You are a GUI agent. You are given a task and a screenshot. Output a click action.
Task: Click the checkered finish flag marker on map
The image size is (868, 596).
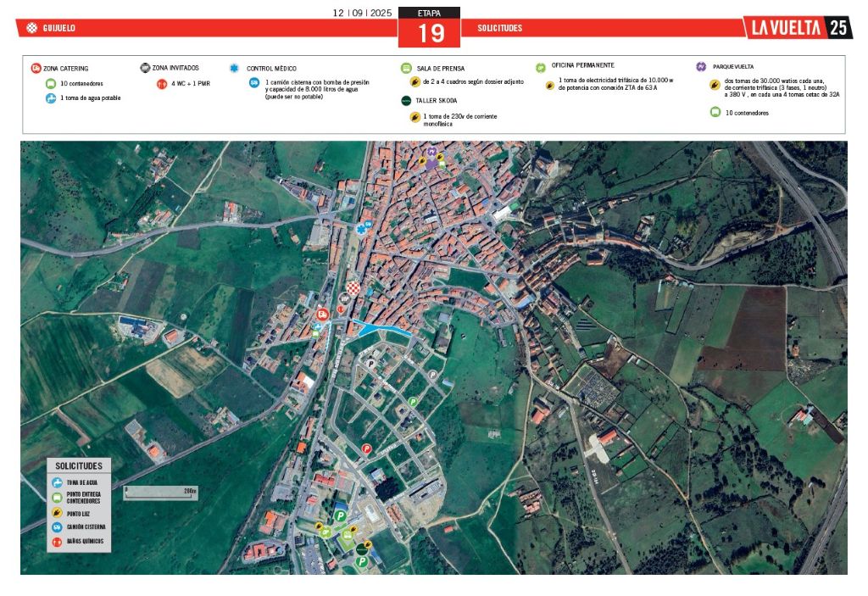[354, 288]
